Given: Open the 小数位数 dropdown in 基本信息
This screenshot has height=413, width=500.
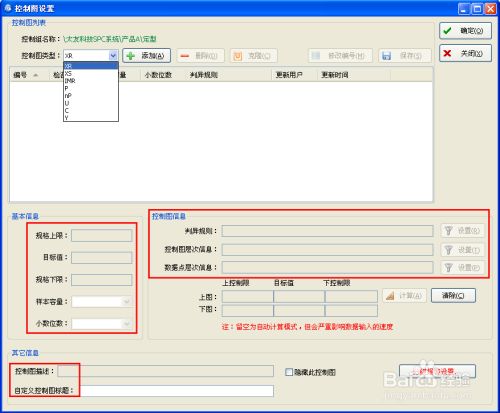Looking at the screenshot, I should pos(126,324).
